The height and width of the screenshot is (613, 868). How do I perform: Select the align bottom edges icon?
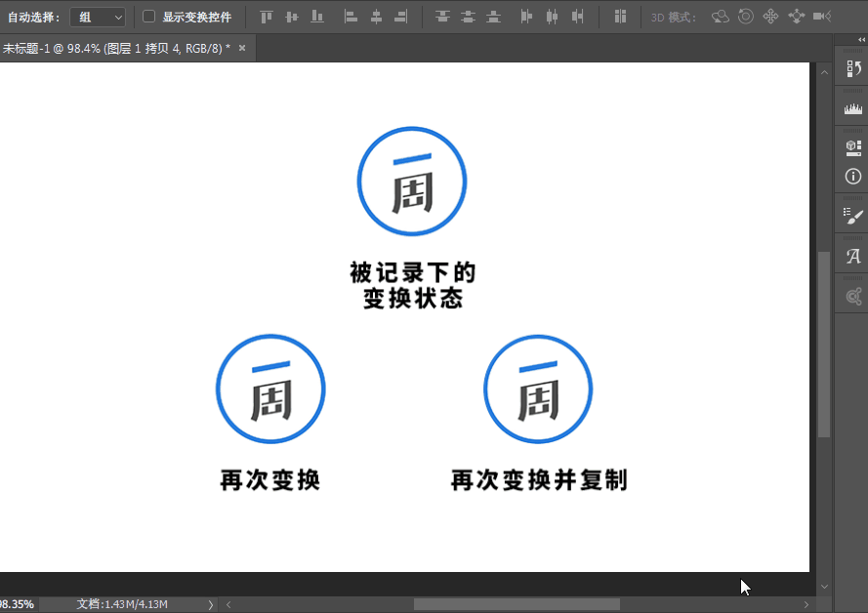tap(316, 17)
